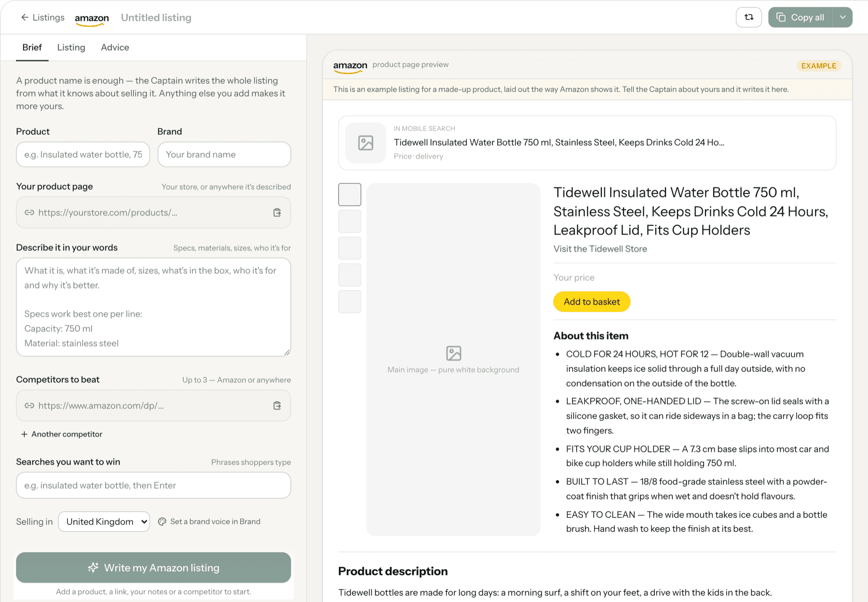Click Visit the Tidewell Store link
The image size is (868, 602).
pos(600,249)
